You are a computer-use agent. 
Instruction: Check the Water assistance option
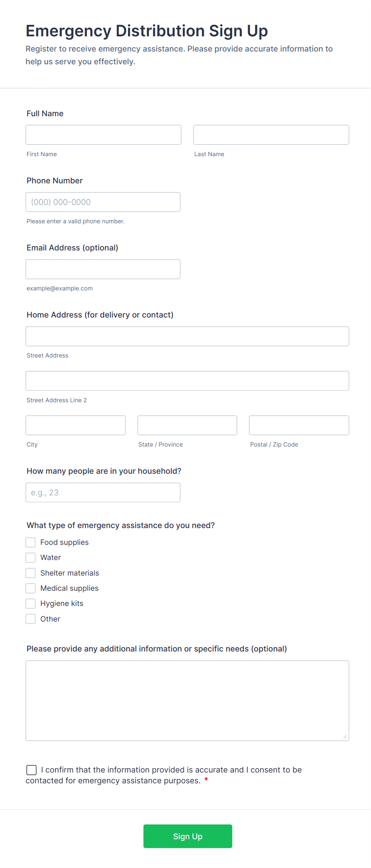point(30,557)
